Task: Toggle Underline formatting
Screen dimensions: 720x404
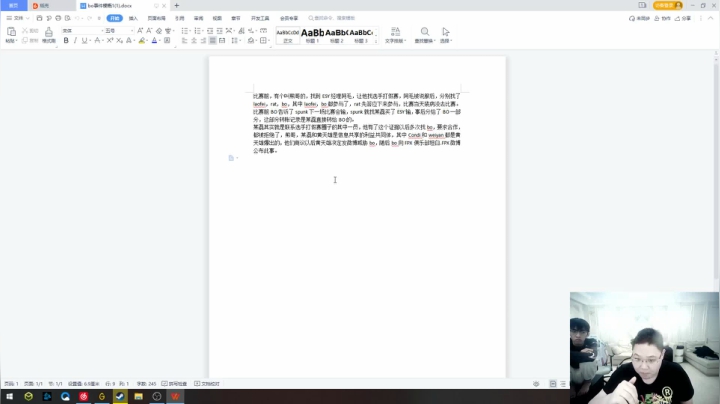Action: (x=84, y=40)
